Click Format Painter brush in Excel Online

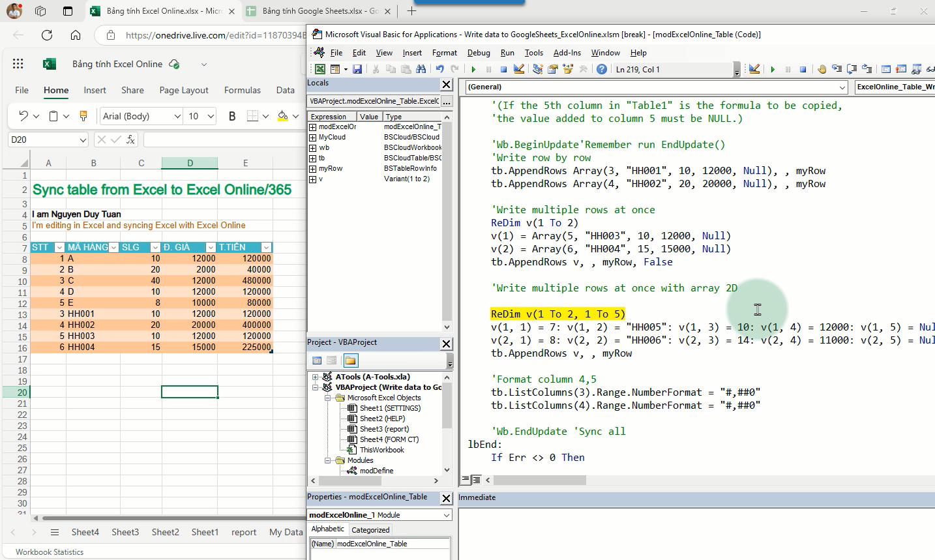pos(83,116)
